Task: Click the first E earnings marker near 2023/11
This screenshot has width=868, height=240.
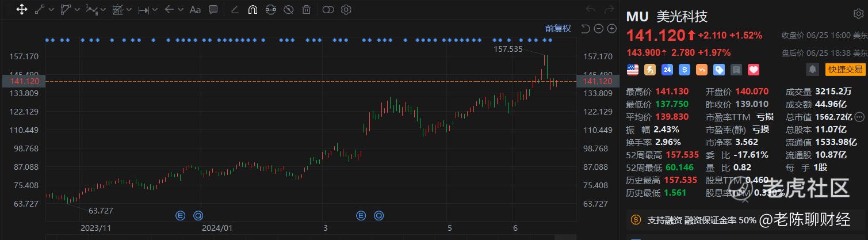Action: point(180,215)
